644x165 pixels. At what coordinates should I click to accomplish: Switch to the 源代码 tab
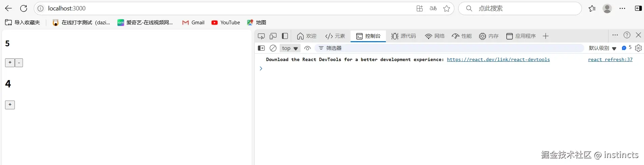403,36
